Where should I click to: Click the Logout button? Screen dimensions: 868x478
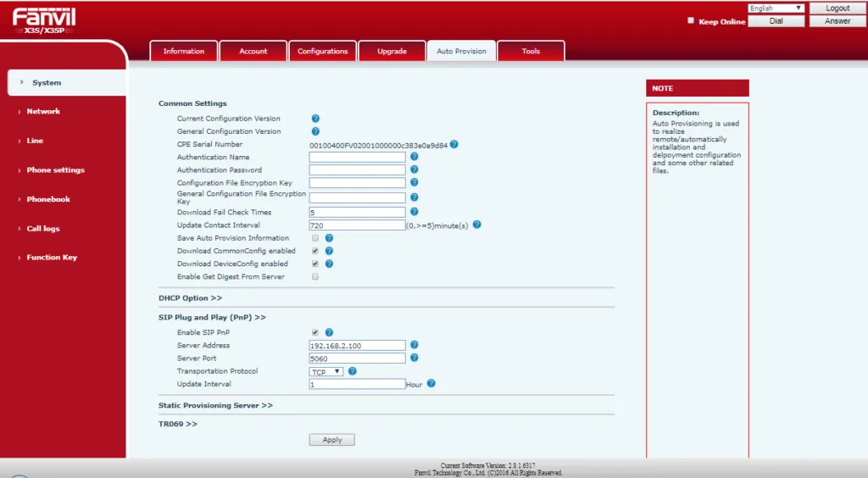pos(837,8)
